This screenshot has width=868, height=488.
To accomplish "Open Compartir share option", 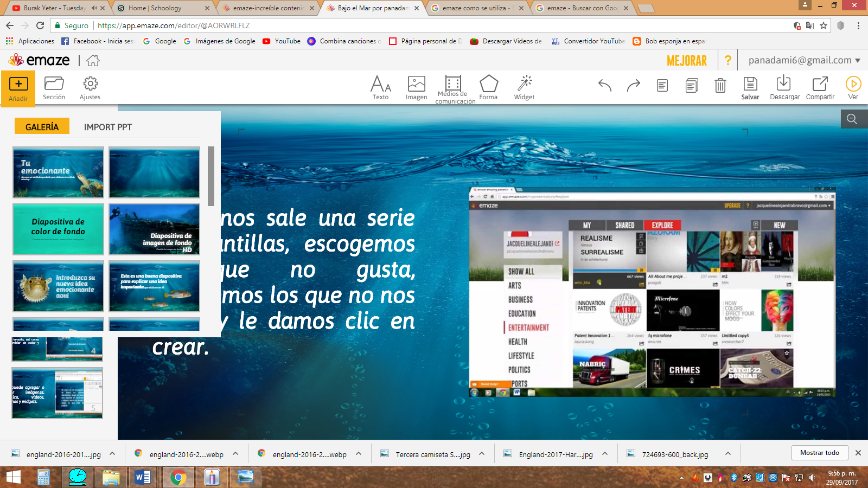I will pos(820,88).
